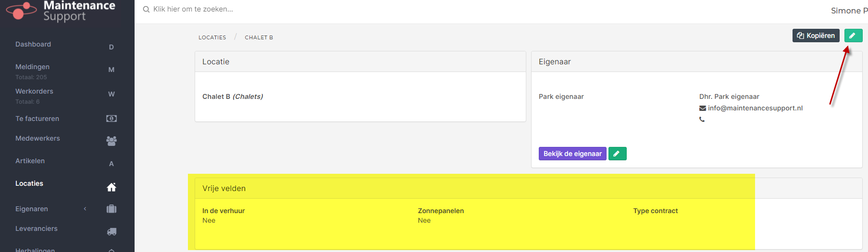Click the A shortcut letter beside Artikelen
Screen dimensions: 868x252
[x=112, y=164]
